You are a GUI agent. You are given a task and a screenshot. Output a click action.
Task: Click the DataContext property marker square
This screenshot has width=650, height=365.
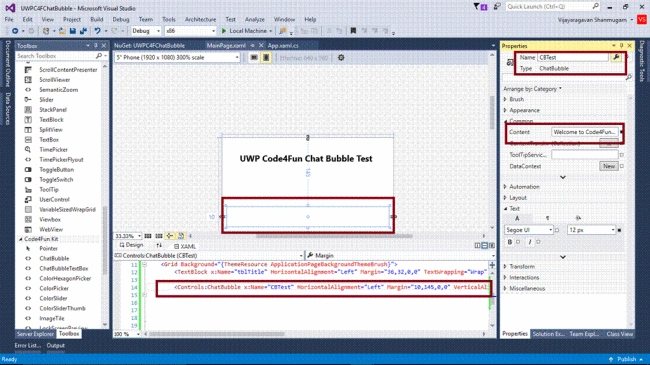(x=621, y=166)
